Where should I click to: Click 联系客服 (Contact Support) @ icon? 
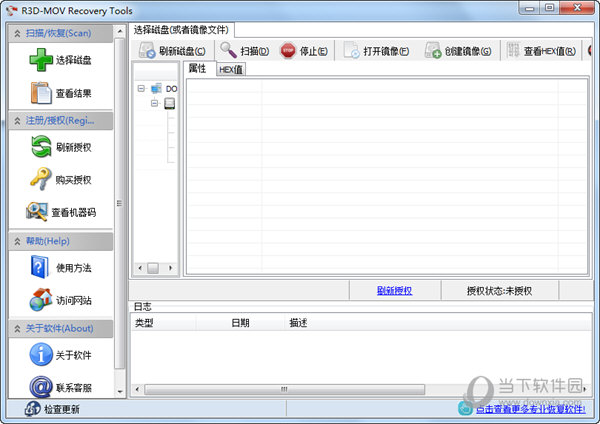41,387
